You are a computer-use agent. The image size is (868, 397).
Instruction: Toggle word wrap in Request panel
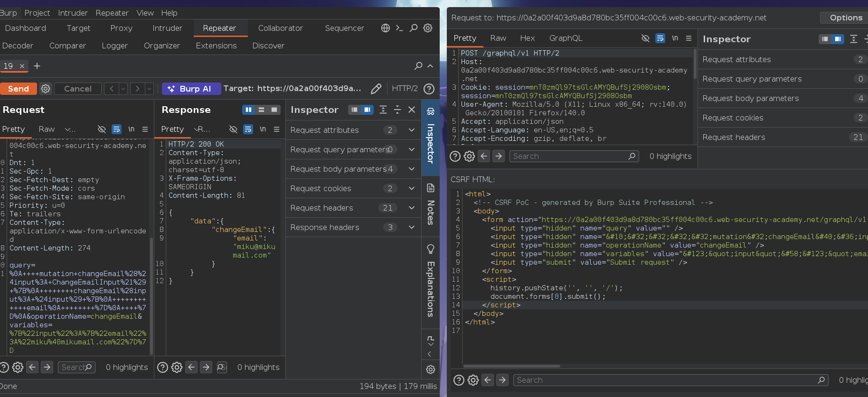[x=116, y=129]
